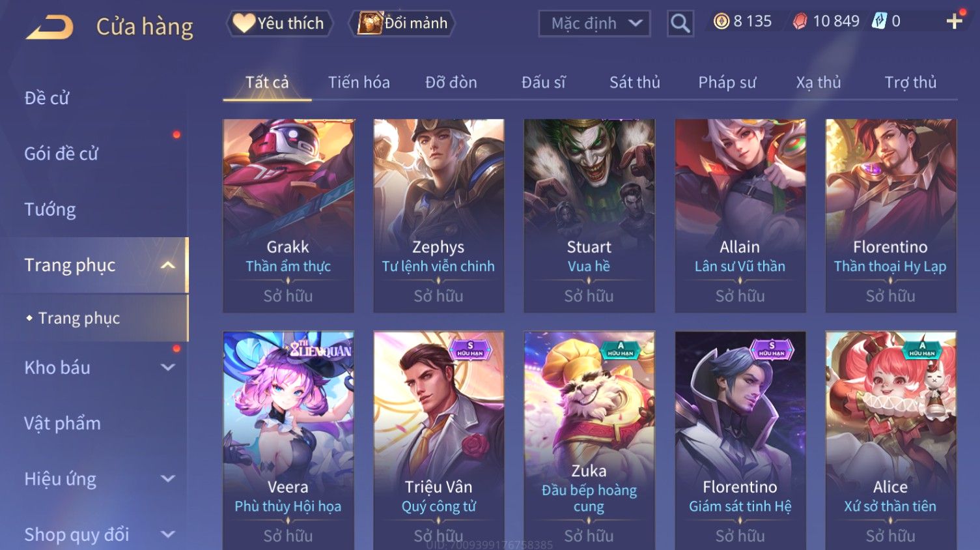Click the golden back arrow icon
This screenshot has height=550, width=980.
[49, 27]
